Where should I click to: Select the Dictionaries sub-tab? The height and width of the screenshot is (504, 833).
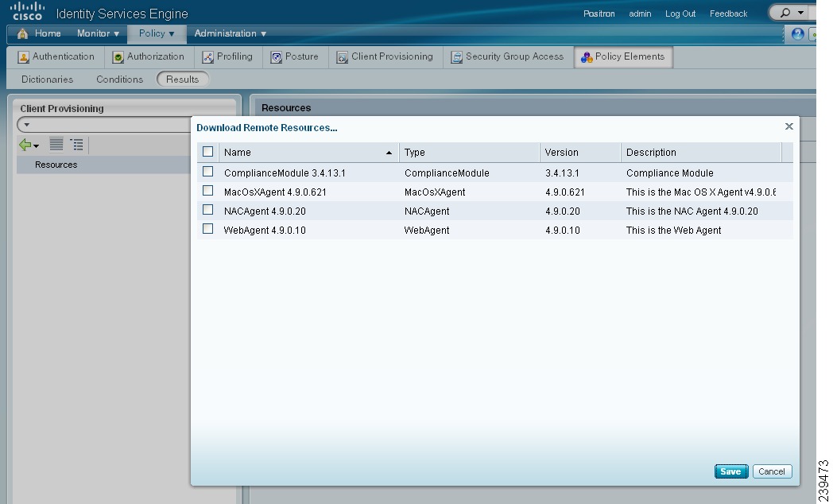[47, 79]
